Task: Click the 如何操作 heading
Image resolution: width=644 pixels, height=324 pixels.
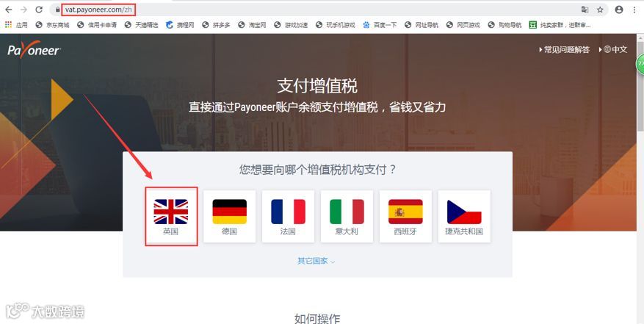Action: coord(317,318)
